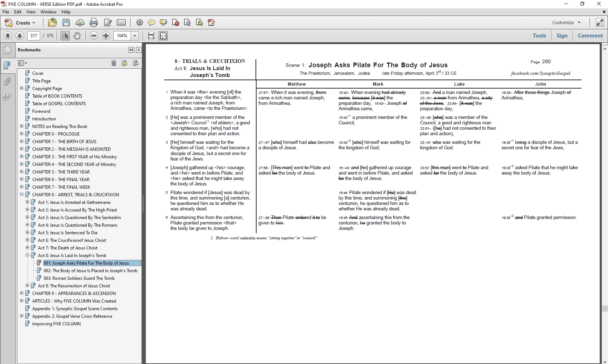
Task: Click scroll down arrow of document
Action: pos(605,361)
